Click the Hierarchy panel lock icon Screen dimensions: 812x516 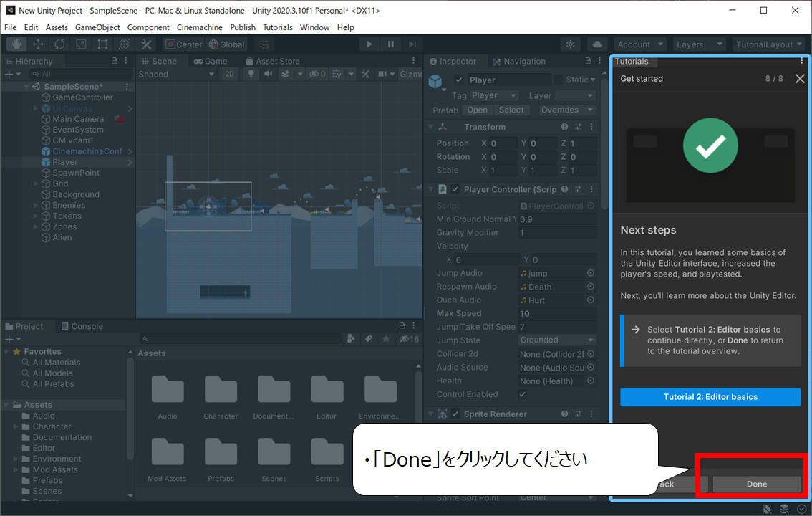[115, 61]
